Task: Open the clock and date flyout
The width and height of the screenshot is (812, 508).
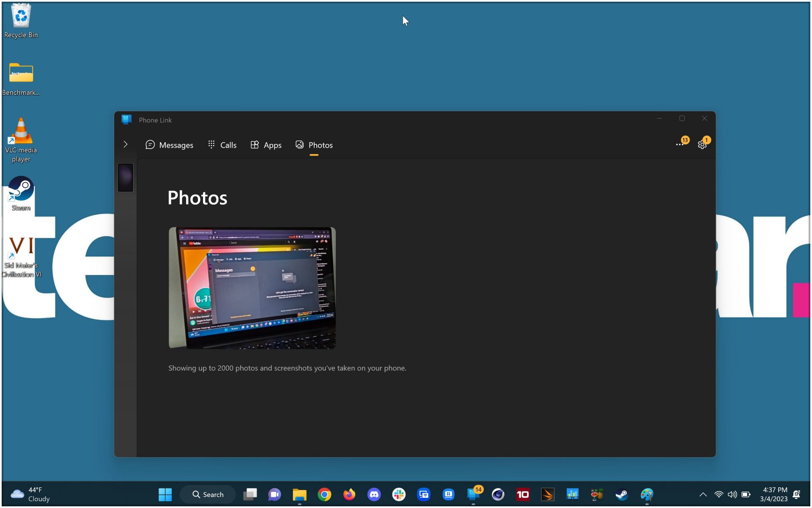Action: point(774,494)
